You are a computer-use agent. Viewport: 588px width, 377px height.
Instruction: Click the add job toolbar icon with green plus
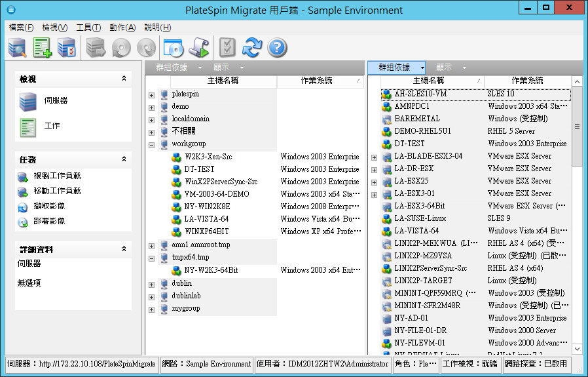[x=42, y=47]
